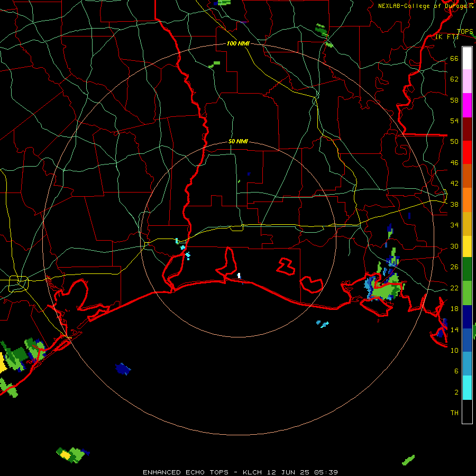Click the [K FT] unit label
The image size is (476, 476).
pos(447,36)
